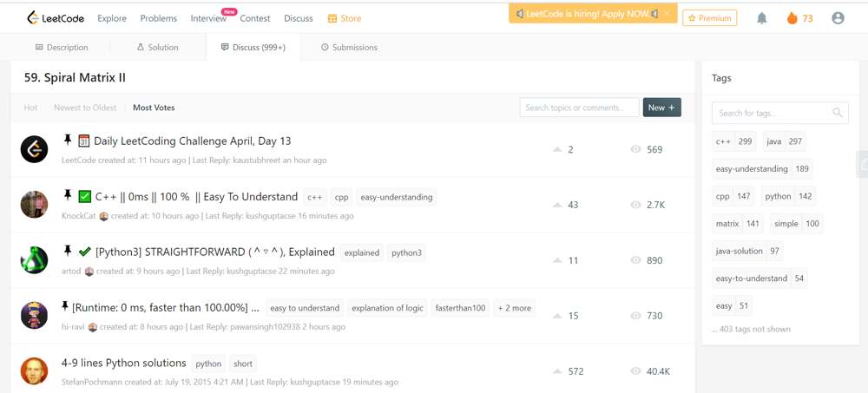Image resolution: width=868 pixels, height=393 pixels.
Task: Click the small badge beside artod
Action: 89,272
